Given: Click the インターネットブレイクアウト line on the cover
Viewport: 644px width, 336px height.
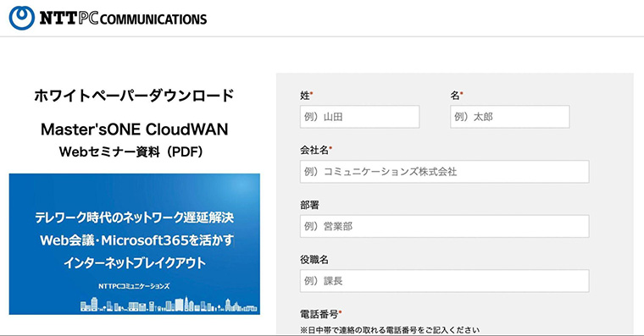Looking at the screenshot, I should tap(134, 262).
